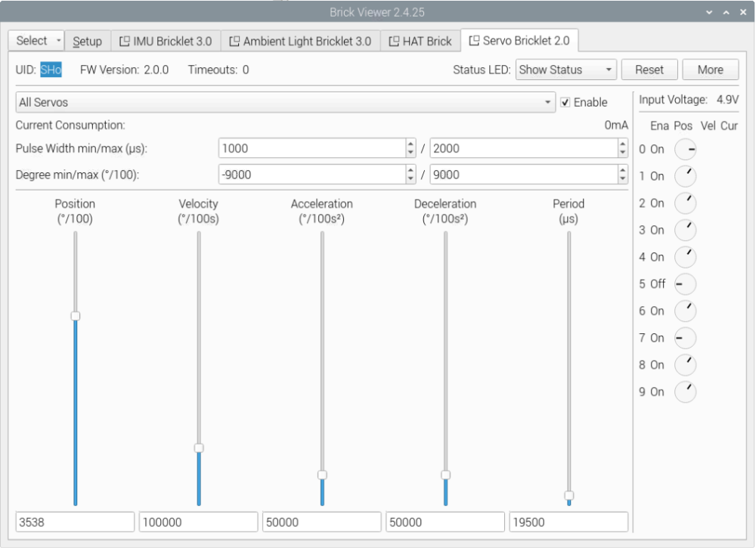This screenshot has width=756, height=548.
Task: Switch to the IMU Bricklet 3.0 tab
Action: [166, 42]
